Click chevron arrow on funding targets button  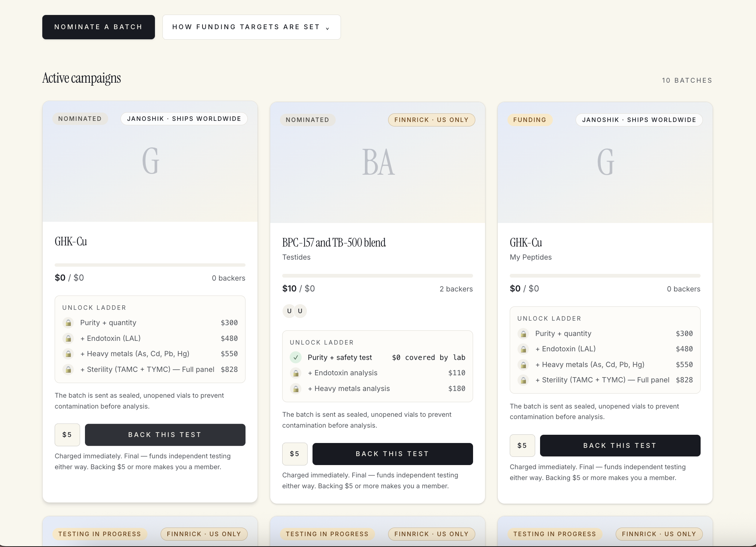[327, 28]
